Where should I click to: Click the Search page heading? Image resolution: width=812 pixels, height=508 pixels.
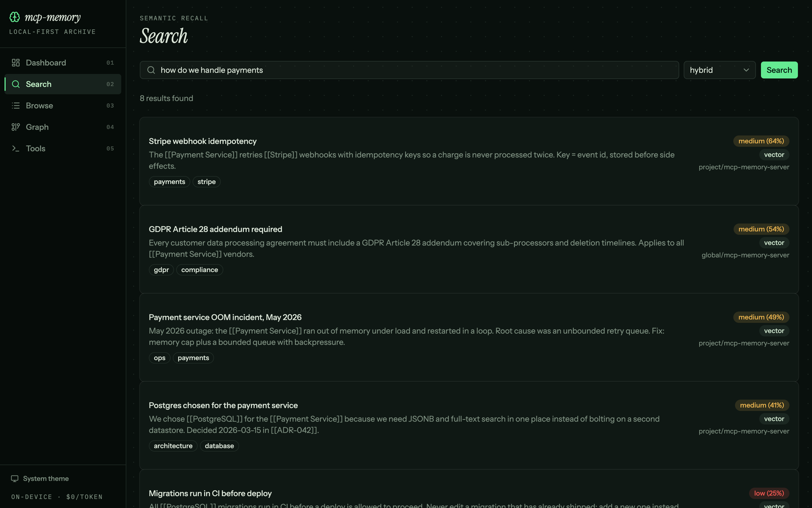pyautogui.click(x=164, y=36)
